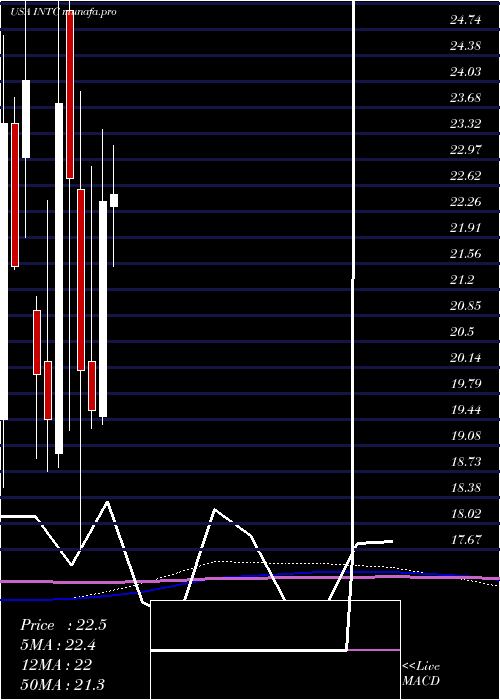Screen dimensions: 500x700
Task: Click the 22.97 price axis label
Action: 466,150
